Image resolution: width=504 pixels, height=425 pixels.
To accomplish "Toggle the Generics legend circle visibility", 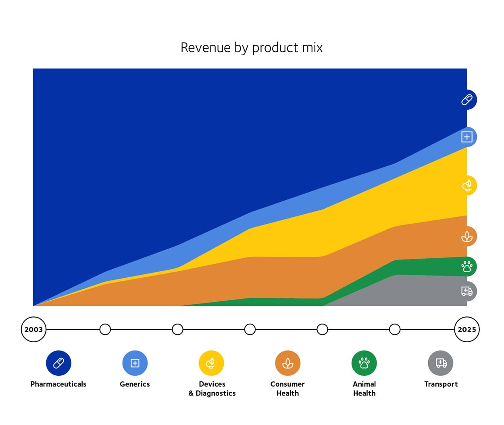I will 135,362.
